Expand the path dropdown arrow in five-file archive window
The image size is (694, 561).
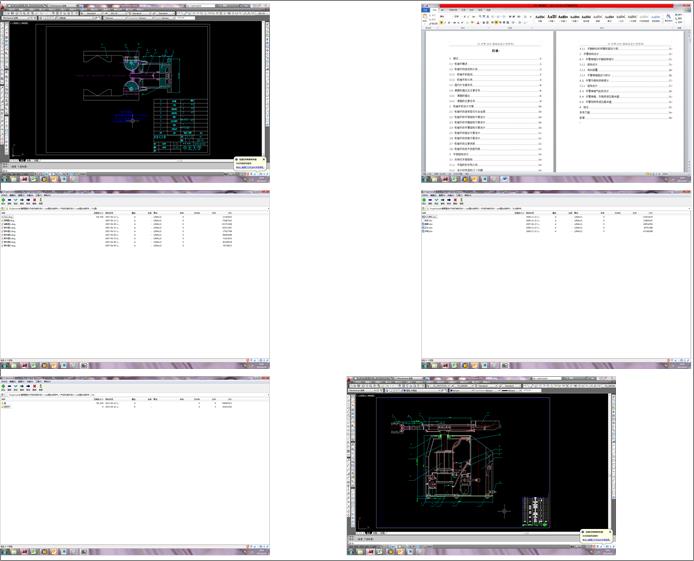688,208
